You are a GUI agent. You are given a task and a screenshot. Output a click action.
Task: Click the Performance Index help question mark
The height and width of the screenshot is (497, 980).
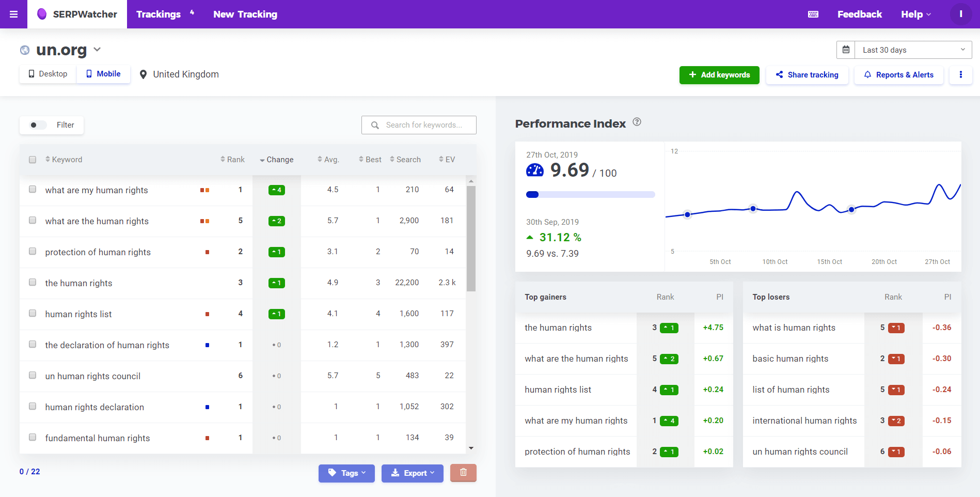637,122
